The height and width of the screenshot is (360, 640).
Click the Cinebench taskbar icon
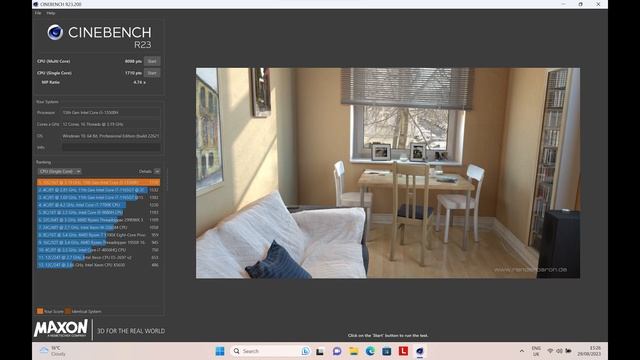420,351
